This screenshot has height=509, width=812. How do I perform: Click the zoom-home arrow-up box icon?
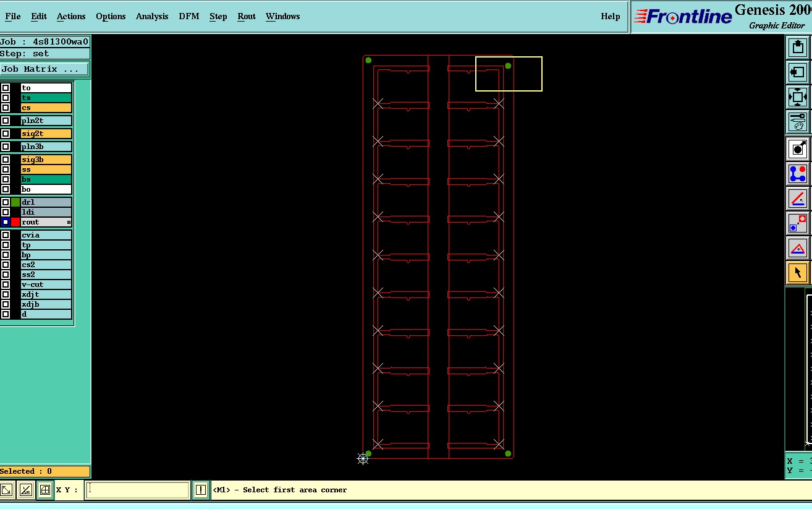tap(798, 47)
